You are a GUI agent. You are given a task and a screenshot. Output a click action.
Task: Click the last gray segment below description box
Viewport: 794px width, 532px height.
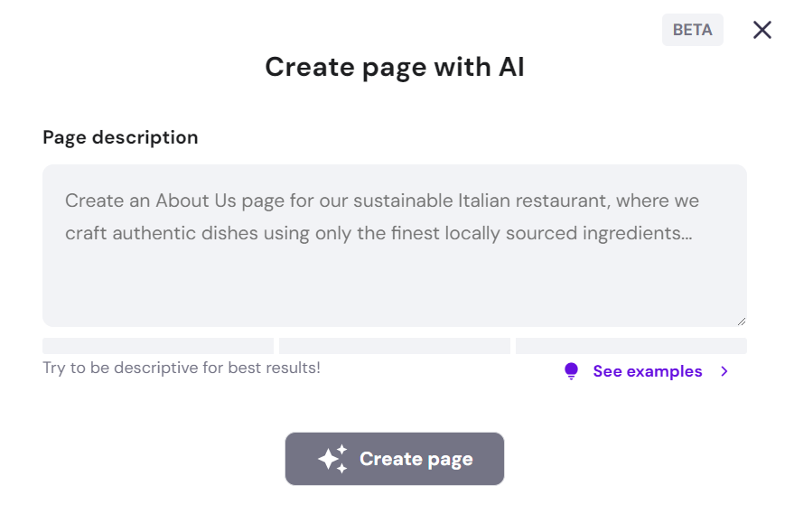coord(631,346)
